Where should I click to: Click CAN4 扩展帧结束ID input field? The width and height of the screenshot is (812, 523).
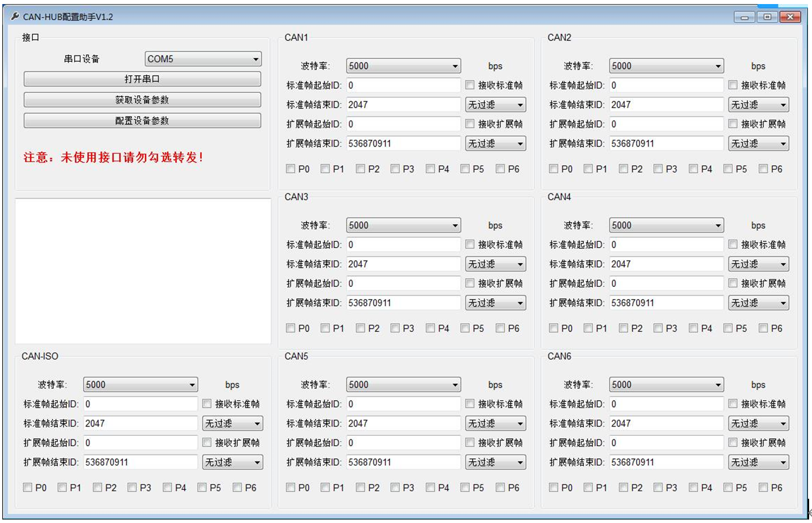[x=667, y=302]
